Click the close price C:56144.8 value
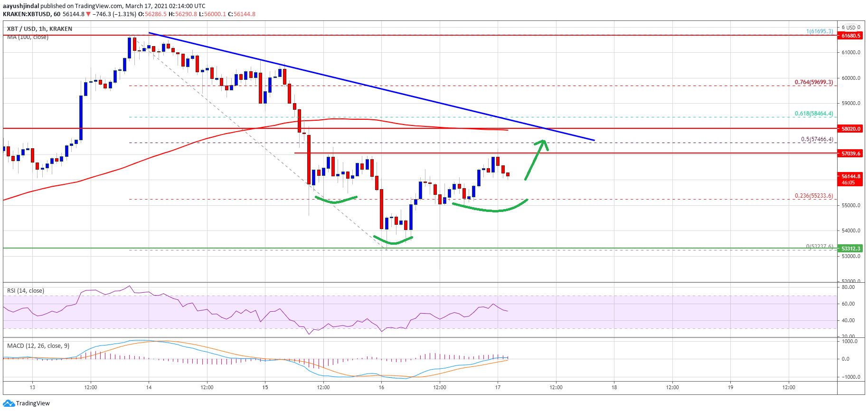This screenshot has width=868, height=412. point(241,14)
